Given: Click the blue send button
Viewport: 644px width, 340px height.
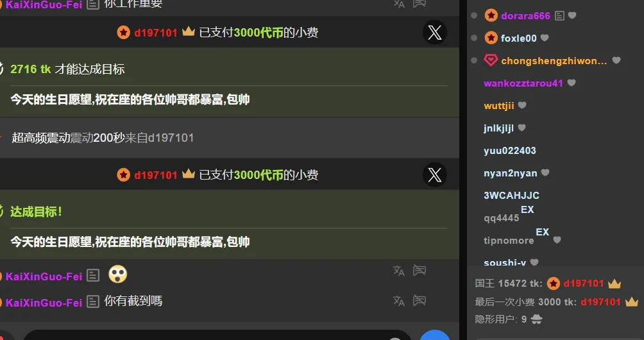Looking at the screenshot, I should [434, 335].
